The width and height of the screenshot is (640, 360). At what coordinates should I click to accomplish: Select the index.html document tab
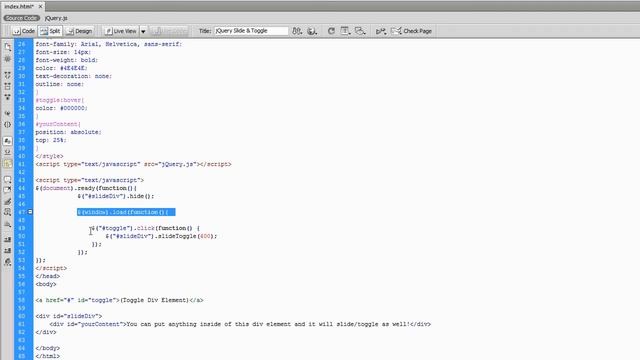19,6
